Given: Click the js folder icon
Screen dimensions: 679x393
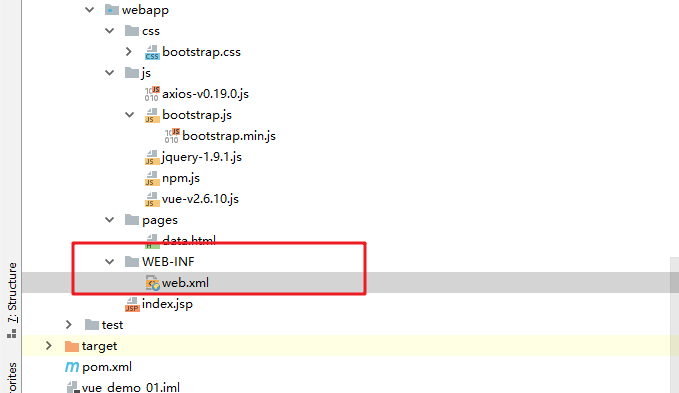Looking at the screenshot, I should click(x=132, y=72).
